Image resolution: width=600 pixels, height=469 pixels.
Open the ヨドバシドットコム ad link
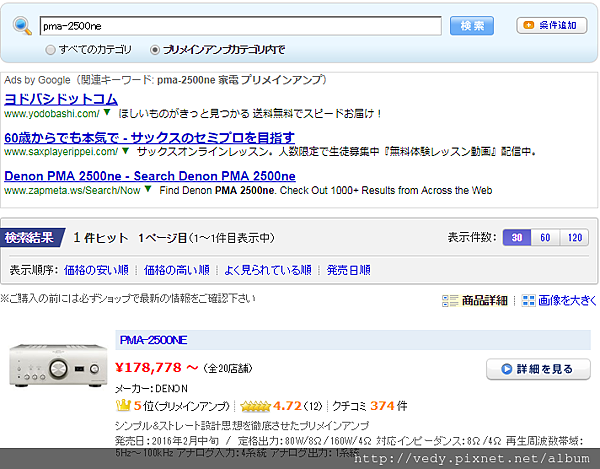[x=61, y=99]
